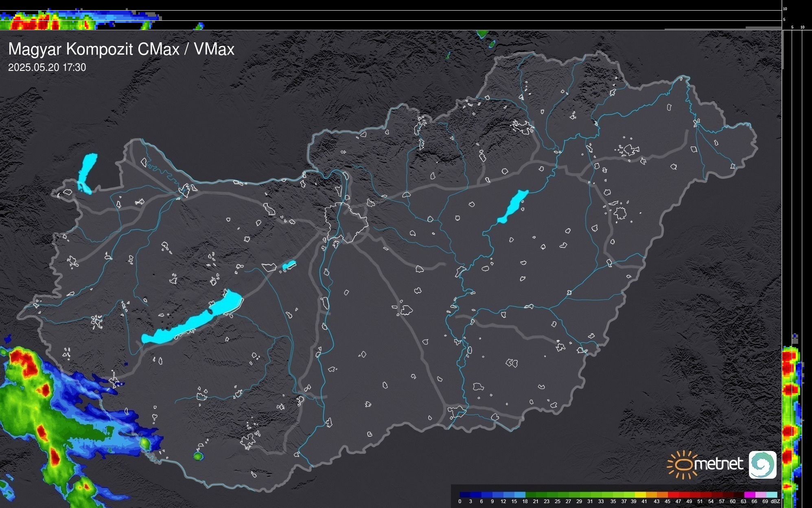Pick the light cyan 69 dBZ swatch
Screen dimensions: 812x508
[x=772, y=495]
